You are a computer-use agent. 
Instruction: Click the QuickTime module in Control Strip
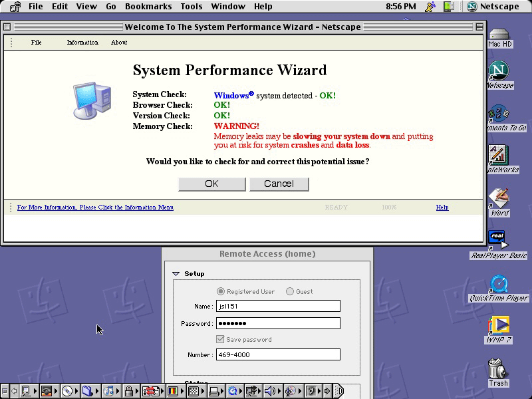click(233, 391)
